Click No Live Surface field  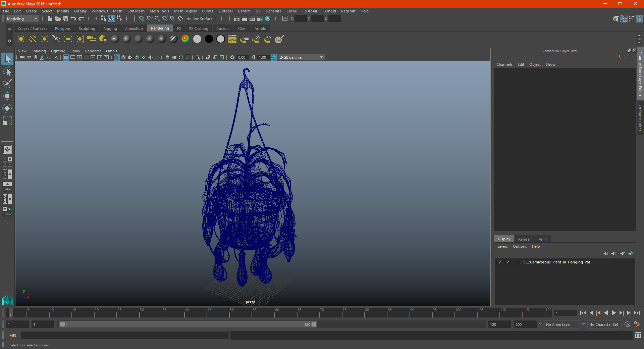coord(202,19)
